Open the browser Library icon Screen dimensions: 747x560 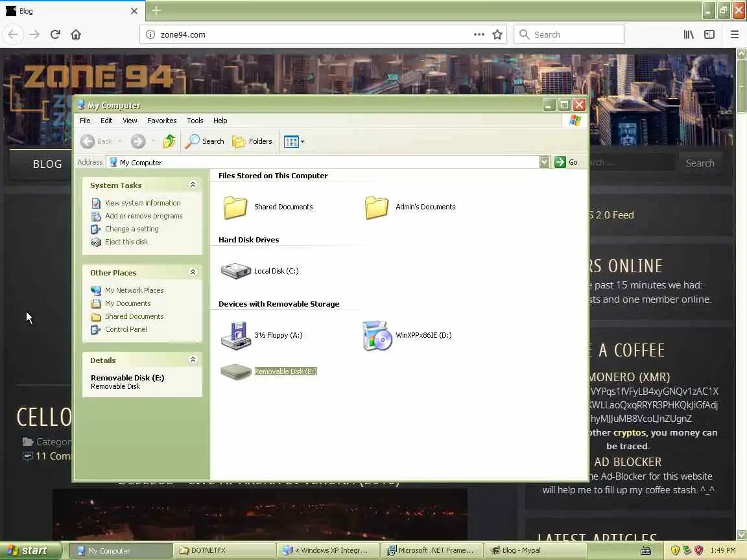[x=689, y=34]
